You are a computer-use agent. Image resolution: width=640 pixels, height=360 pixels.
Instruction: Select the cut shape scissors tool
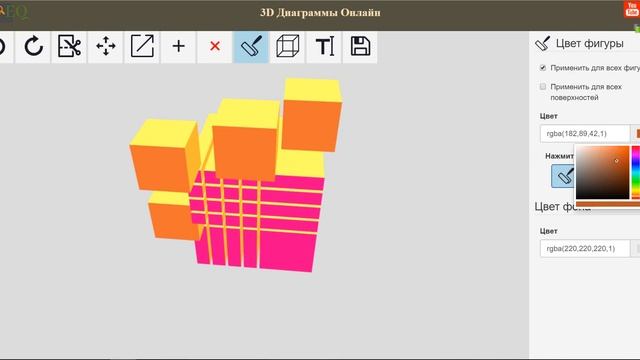pos(69,46)
